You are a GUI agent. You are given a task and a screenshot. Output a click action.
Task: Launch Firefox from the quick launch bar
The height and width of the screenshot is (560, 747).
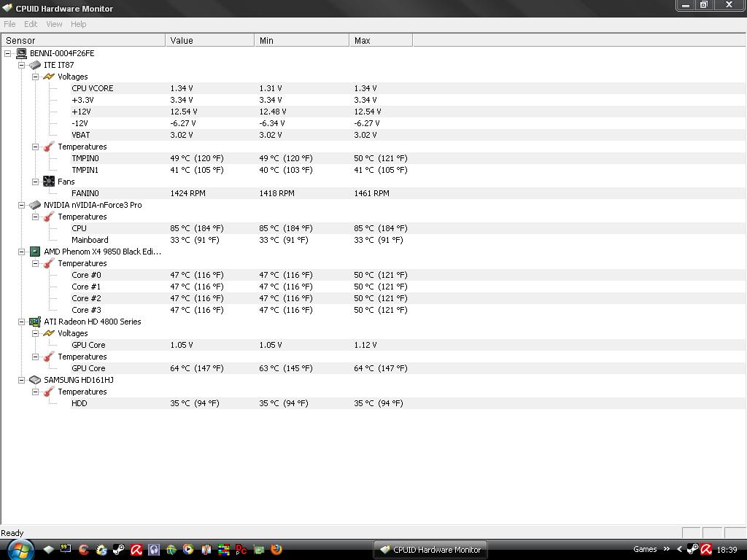coord(276,550)
